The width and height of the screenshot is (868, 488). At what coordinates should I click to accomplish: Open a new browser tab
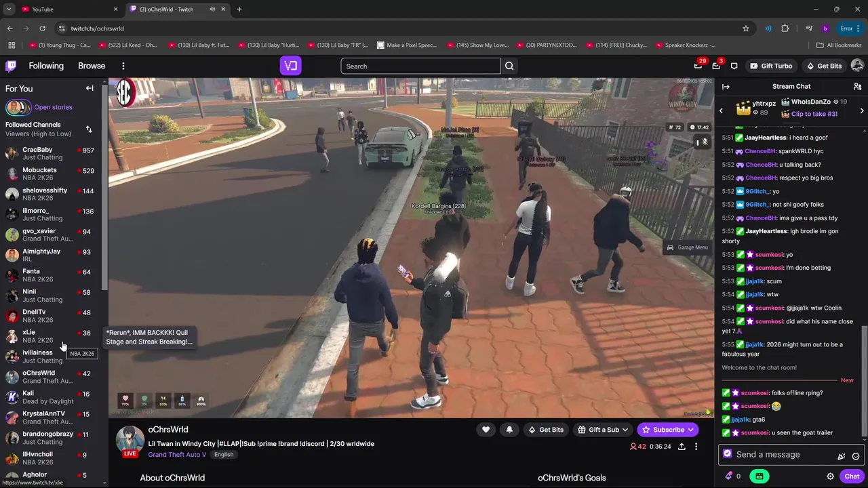[x=239, y=9]
